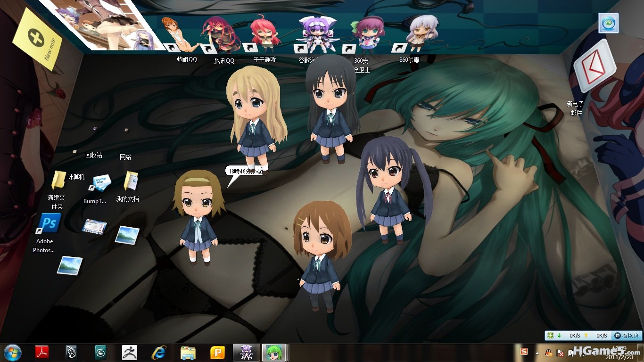Open the 360安全卫士 shortcut
Image resolution: width=644 pixels, height=362 pixels.
(x=364, y=35)
